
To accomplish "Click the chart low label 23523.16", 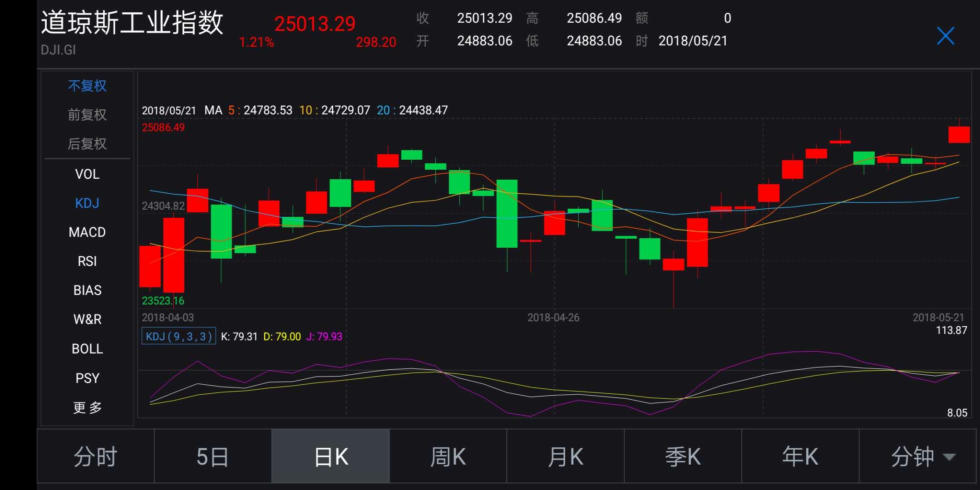I will [163, 301].
